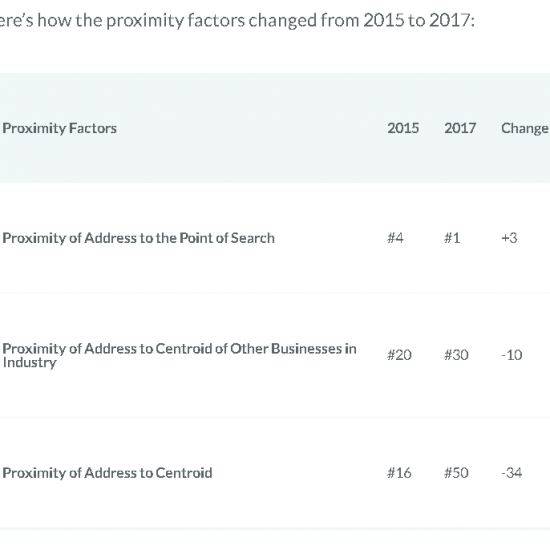
Task: Click the +3 change value
Action: click(509, 238)
